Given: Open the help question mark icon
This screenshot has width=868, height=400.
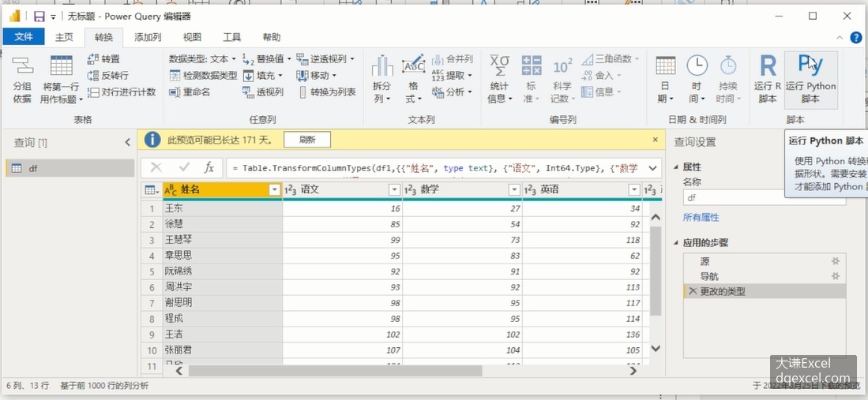Looking at the screenshot, I should click(855, 38).
